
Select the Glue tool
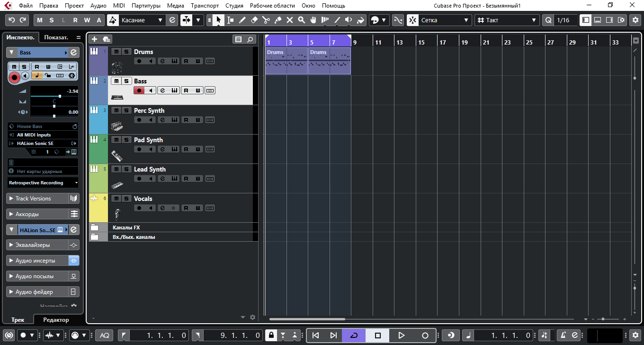277,20
